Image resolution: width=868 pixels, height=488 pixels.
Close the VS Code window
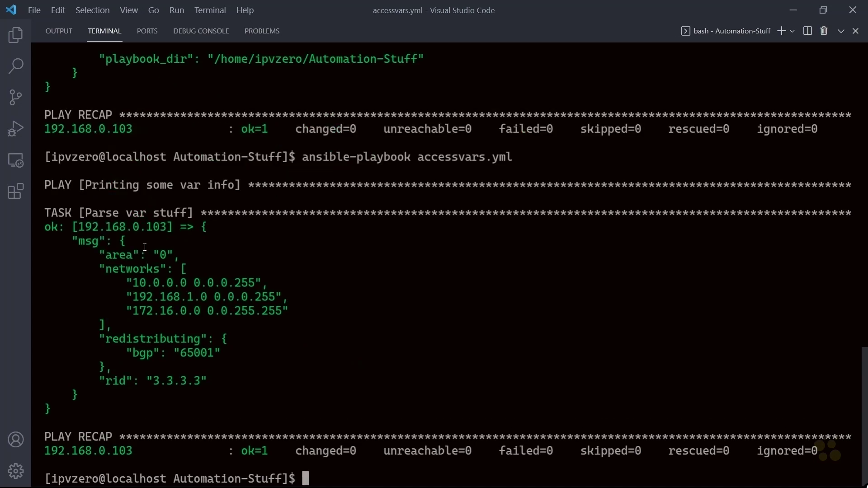click(x=853, y=10)
